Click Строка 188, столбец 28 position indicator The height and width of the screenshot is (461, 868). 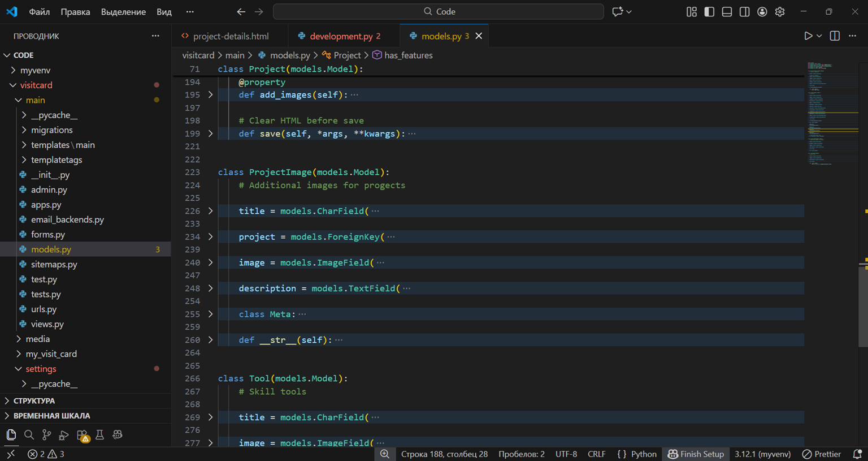click(x=444, y=454)
